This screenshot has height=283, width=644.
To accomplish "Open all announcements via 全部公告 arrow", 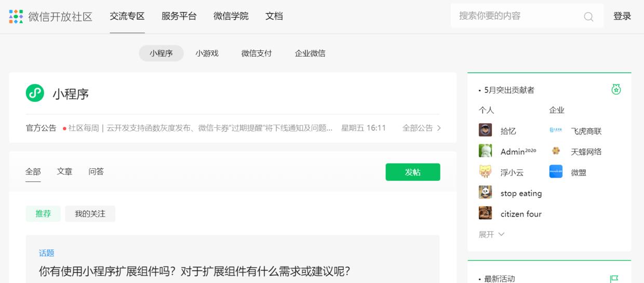I will (422, 128).
